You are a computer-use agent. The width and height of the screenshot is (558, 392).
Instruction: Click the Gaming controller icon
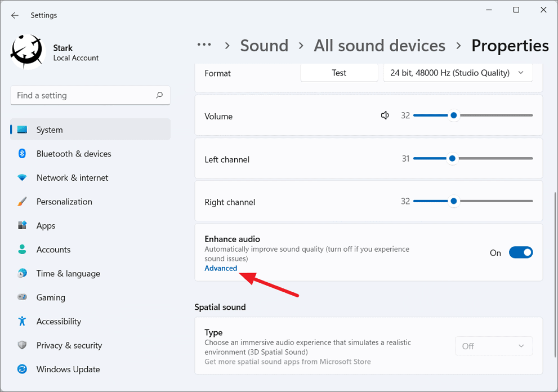pyautogui.click(x=22, y=297)
